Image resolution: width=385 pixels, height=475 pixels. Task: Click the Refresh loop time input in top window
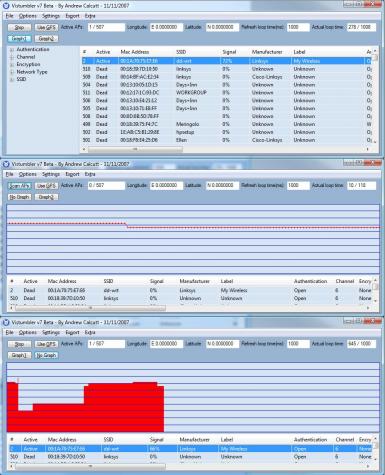(298, 27)
